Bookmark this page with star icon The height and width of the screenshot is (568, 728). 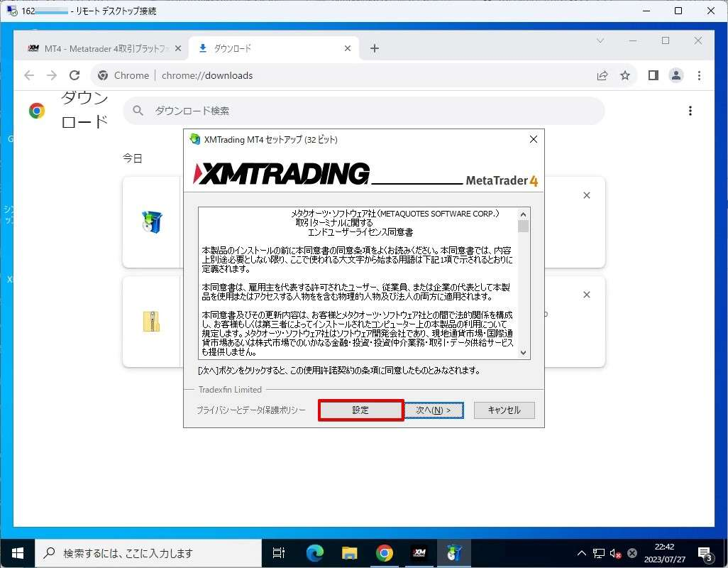tap(625, 75)
